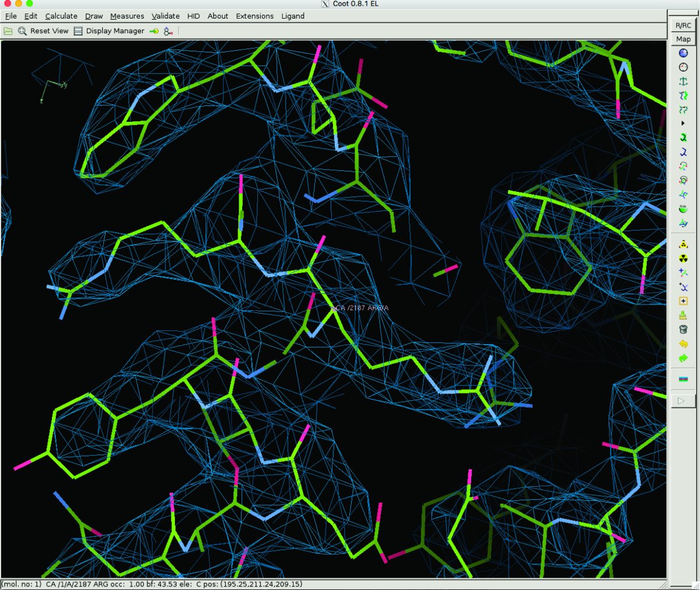Image resolution: width=700 pixels, height=590 pixels.
Task: Click the CA /2187 ARG/A atom label
Action: pyautogui.click(x=362, y=308)
